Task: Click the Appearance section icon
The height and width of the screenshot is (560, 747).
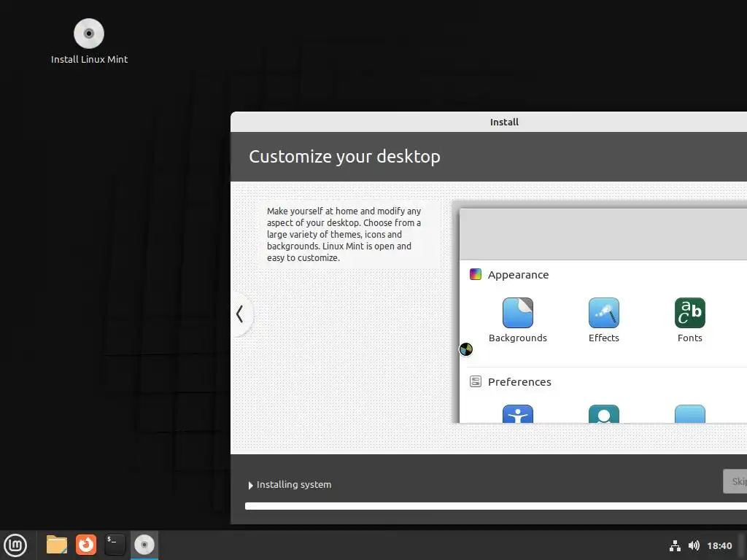Action: (476, 274)
